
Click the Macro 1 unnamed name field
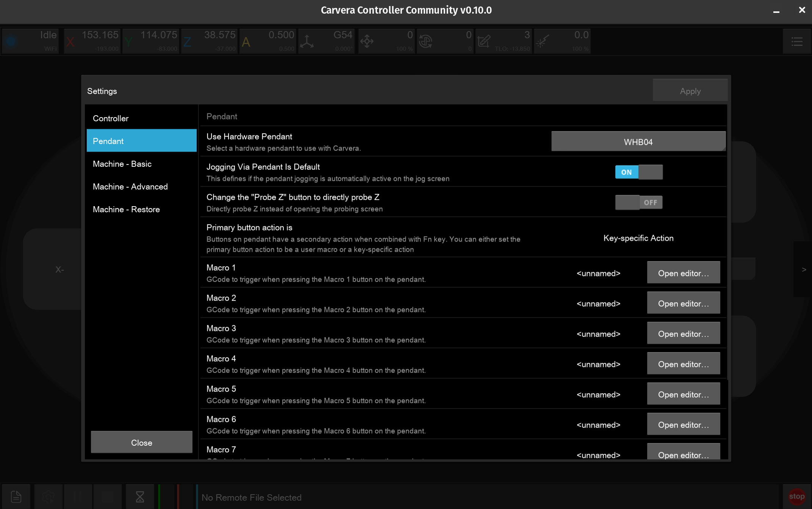(x=598, y=273)
